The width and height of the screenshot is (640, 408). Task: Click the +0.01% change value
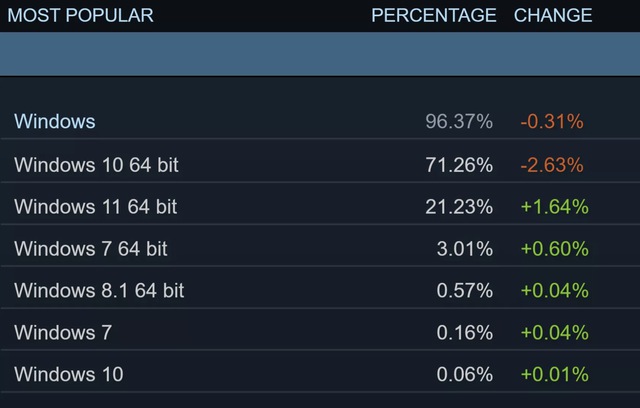pos(554,375)
